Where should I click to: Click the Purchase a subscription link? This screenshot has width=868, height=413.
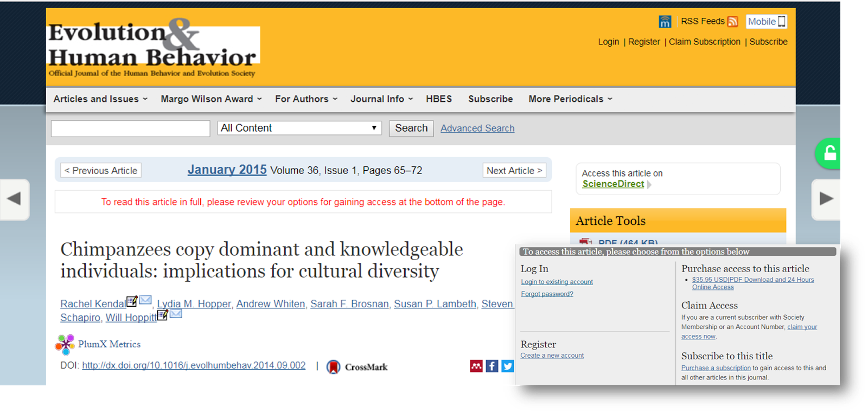click(x=716, y=368)
